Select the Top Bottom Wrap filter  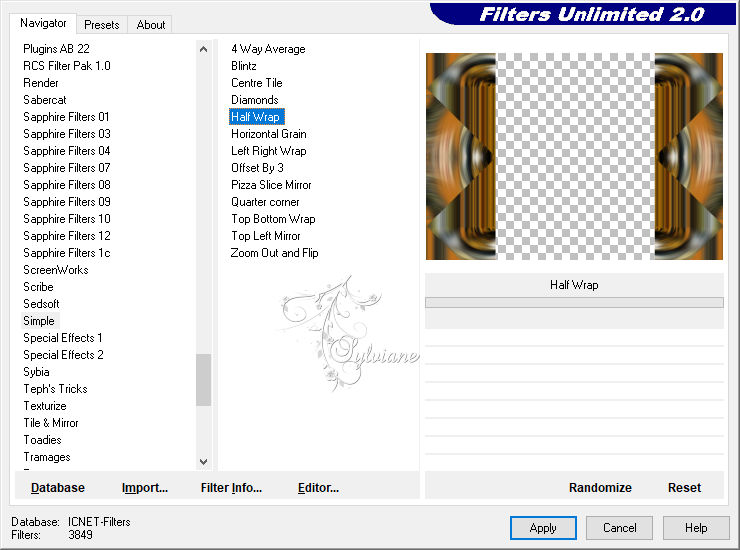pyautogui.click(x=273, y=219)
